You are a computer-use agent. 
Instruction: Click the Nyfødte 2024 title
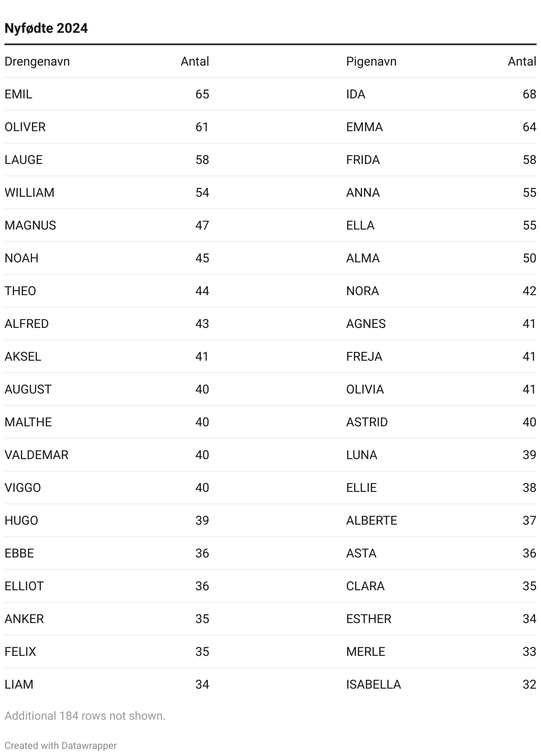pos(46,28)
